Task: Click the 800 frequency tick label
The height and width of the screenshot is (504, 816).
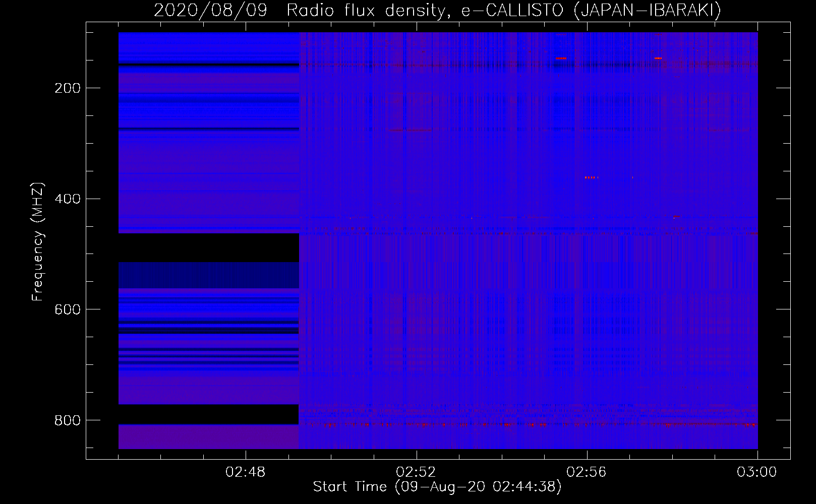Action: coord(68,420)
